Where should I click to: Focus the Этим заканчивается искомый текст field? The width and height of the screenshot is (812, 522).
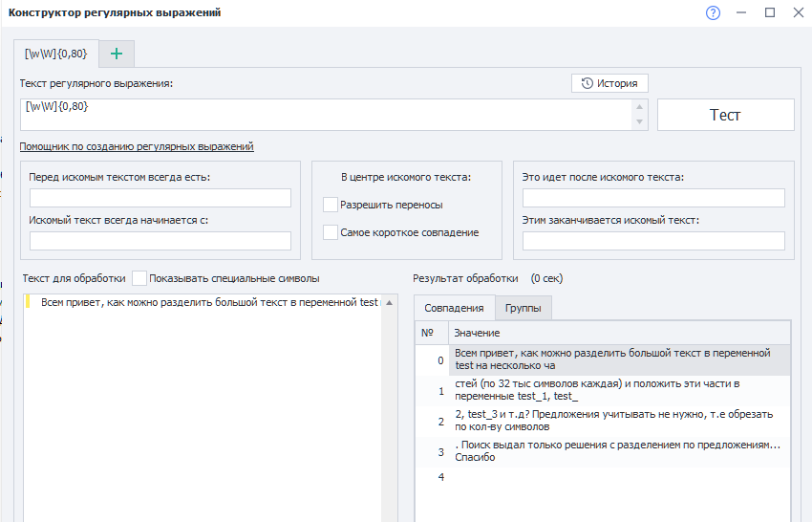point(653,241)
